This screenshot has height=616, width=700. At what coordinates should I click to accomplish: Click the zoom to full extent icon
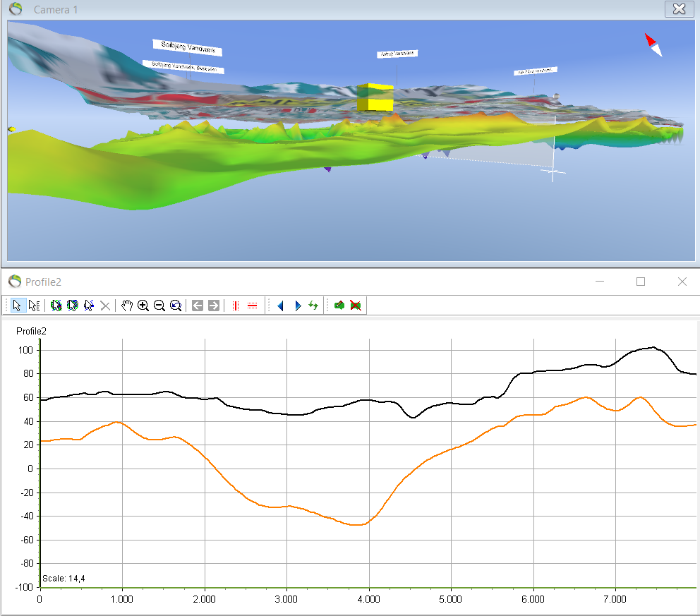(x=176, y=305)
